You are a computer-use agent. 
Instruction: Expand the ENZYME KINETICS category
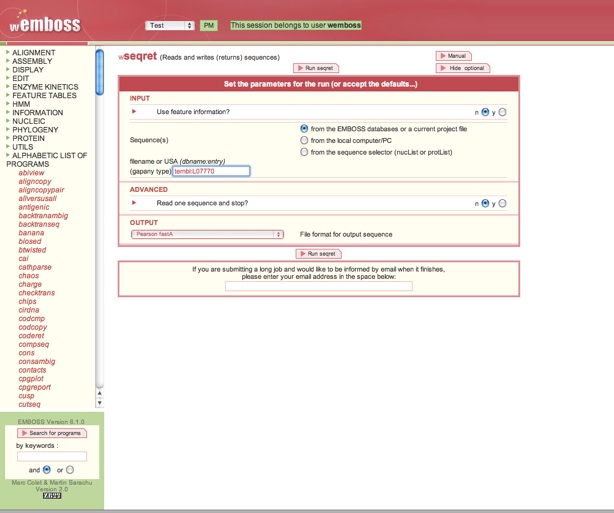pyautogui.click(x=45, y=87)
